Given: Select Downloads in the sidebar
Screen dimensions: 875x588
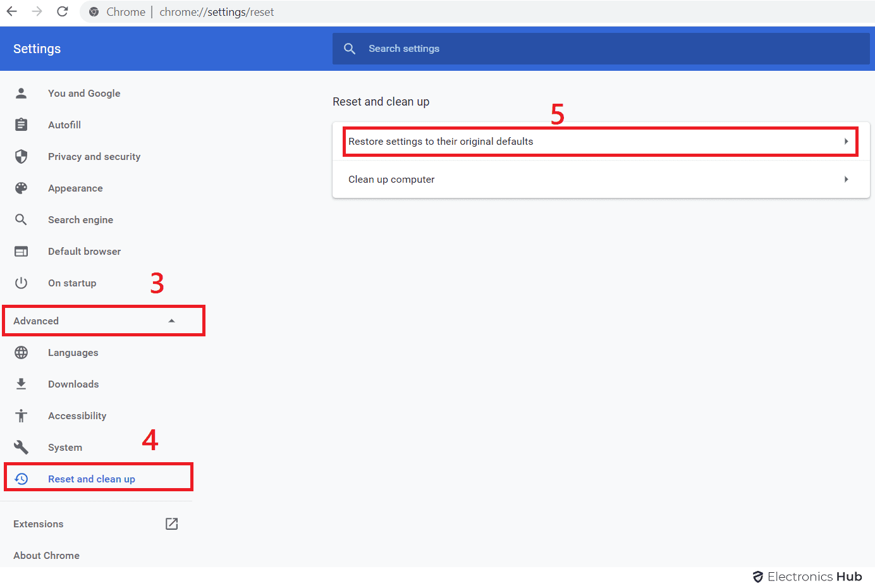Looking at the screenshot, I should click(73, 384).
